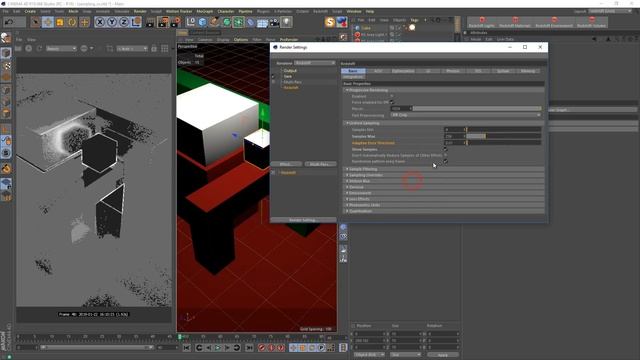The image size is (640, 360).
Task: Click the orange S plugin icon
Action: 330,22
